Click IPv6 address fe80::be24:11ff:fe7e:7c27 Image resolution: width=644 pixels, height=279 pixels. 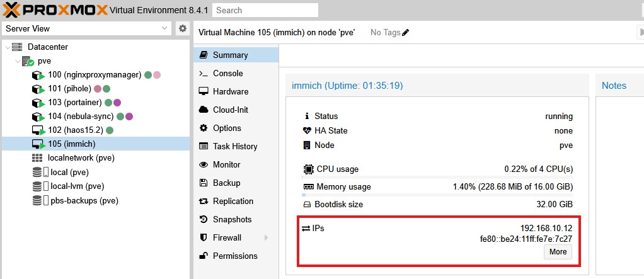tap(526, 239)
